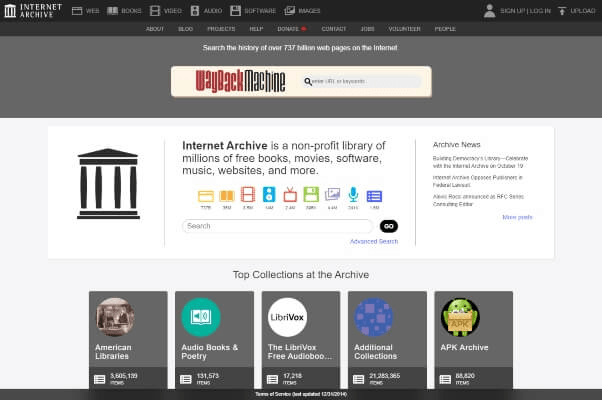Open the Video icon in top navigation
The image size is (602, 400).
coord(155,11)
